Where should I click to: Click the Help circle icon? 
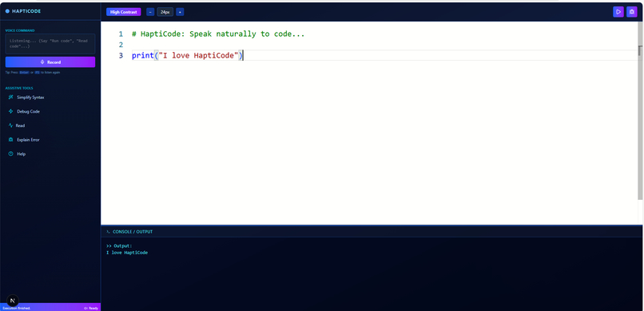tap(10, 154)
